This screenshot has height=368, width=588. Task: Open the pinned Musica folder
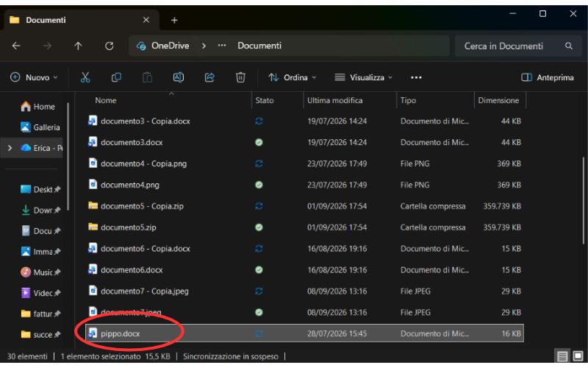(40, 272)
